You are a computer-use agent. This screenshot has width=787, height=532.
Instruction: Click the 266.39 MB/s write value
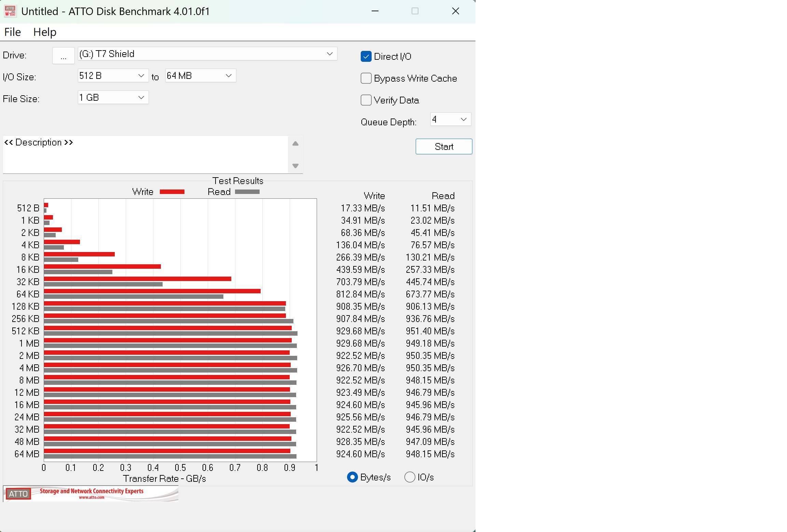click(361, 257)
